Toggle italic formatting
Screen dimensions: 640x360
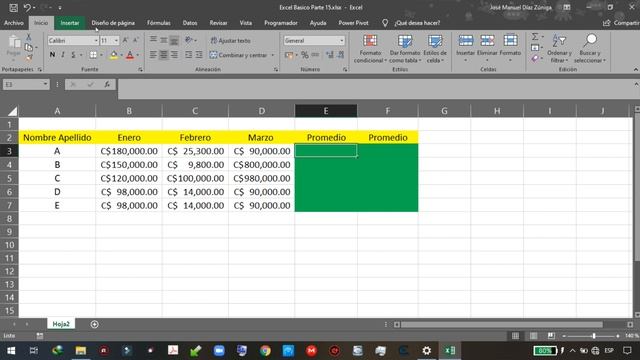[x=63, y=55]
